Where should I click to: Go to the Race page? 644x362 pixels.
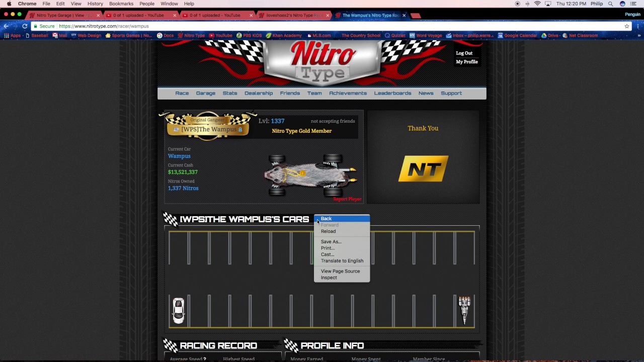(x=182, y=93)
